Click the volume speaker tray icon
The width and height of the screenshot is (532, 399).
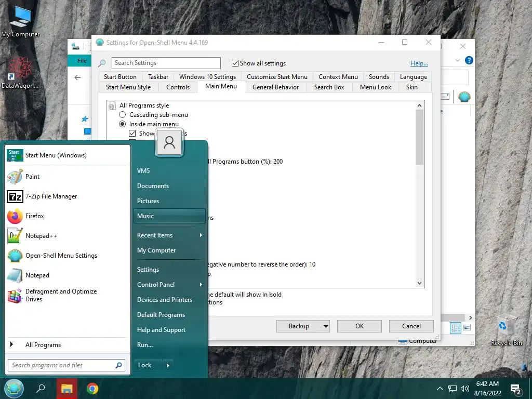[x=465, y=389]
